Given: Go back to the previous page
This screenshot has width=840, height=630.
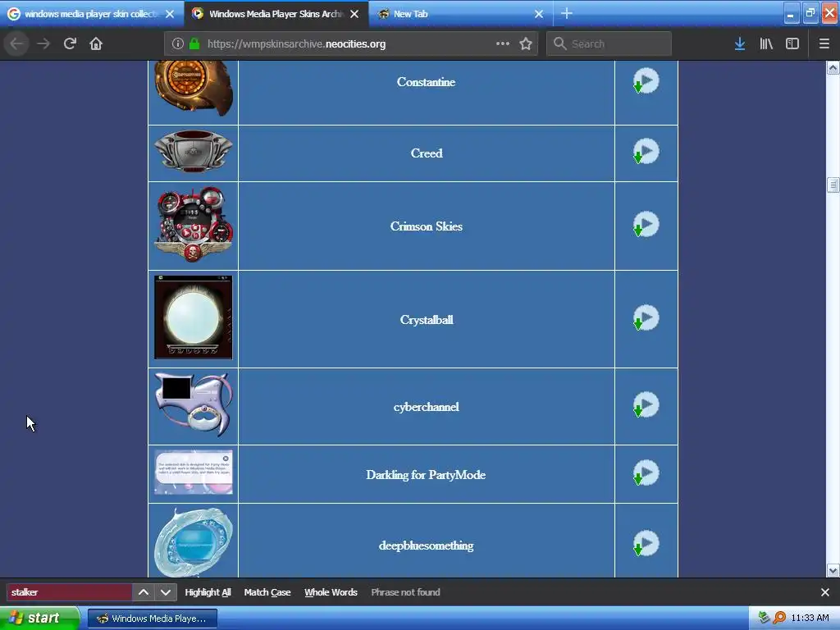Looking at the screenshot, I should point(16,44).
